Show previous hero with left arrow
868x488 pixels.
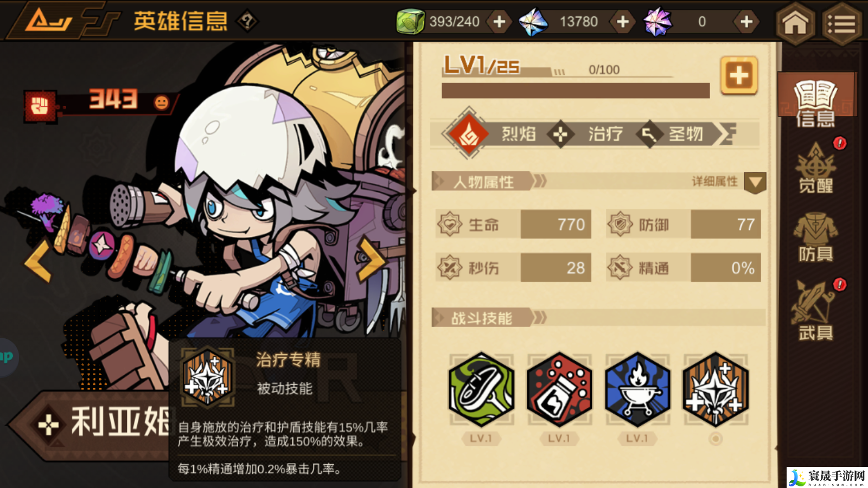[x=38, y=260]
